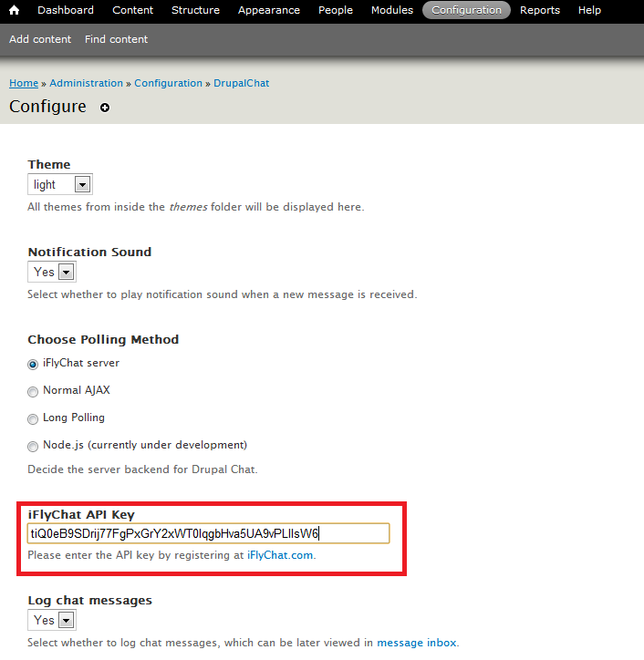
Task: Select the Long Polling radio option
Action: tap(33, 419)
